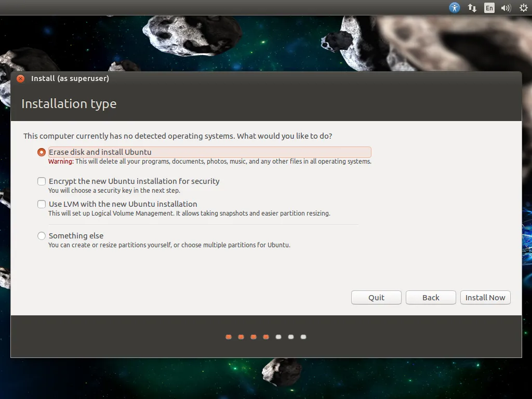
Task: Go Back to the previous step
Action: [431, 298]
